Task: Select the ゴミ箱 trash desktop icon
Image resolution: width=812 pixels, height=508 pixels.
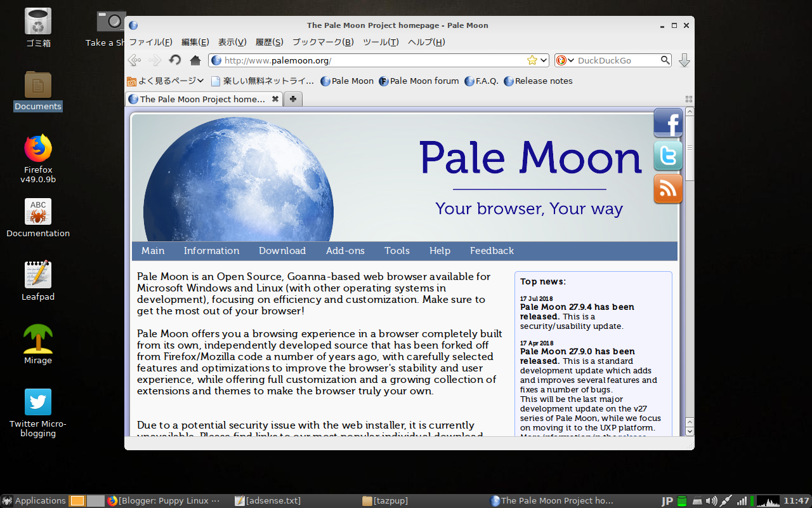Action: [x=38, y=29]
